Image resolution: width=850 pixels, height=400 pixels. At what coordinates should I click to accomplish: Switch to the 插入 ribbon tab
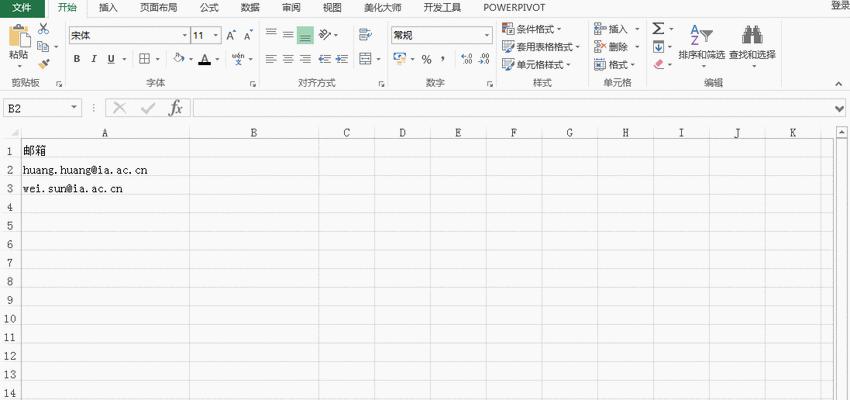108,8
